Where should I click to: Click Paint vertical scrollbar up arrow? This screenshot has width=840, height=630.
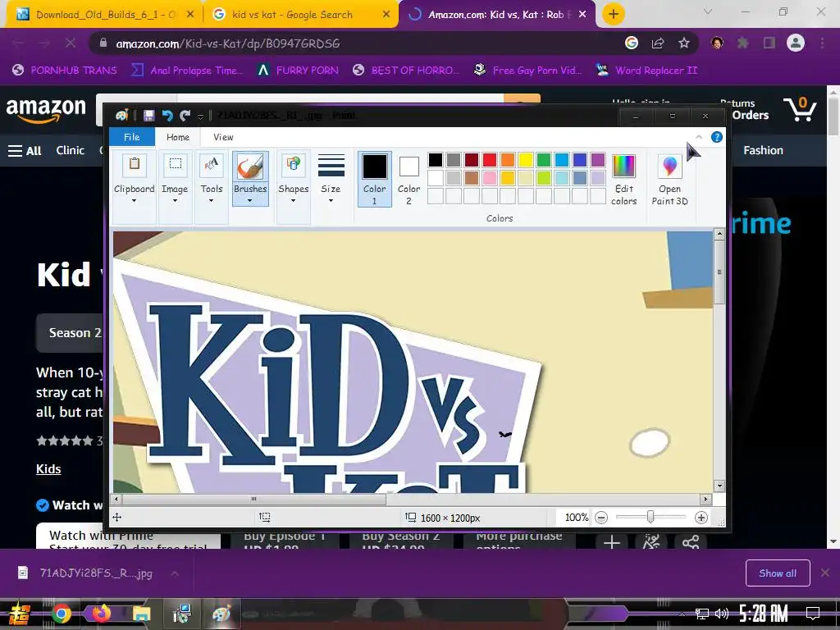tap(719, 234)
